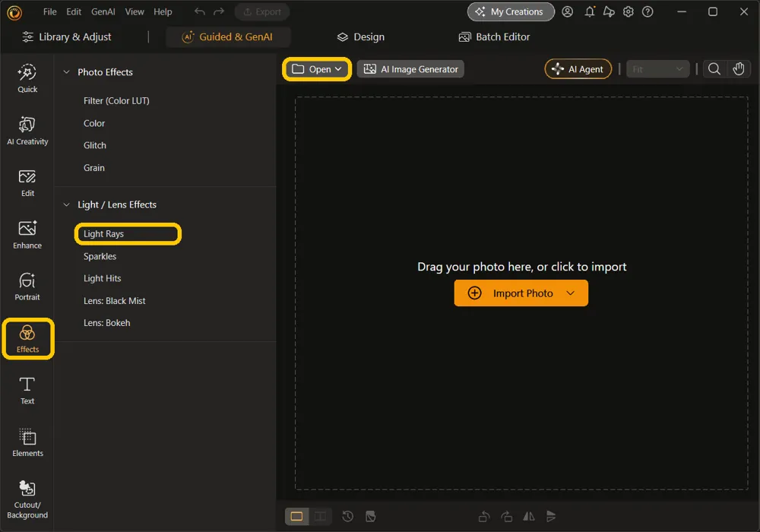
Task: Click the megaphone announcements icon
Action: 609,11
